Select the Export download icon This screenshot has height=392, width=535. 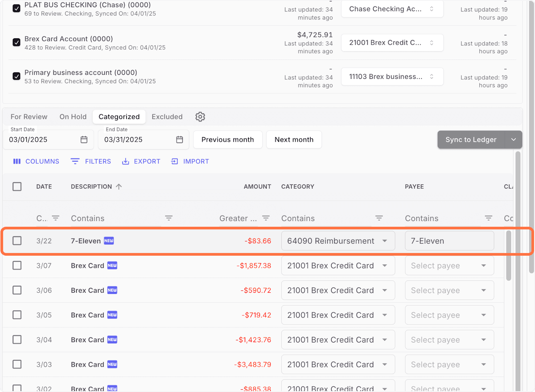pyautogui.click(x=125, y=161)
